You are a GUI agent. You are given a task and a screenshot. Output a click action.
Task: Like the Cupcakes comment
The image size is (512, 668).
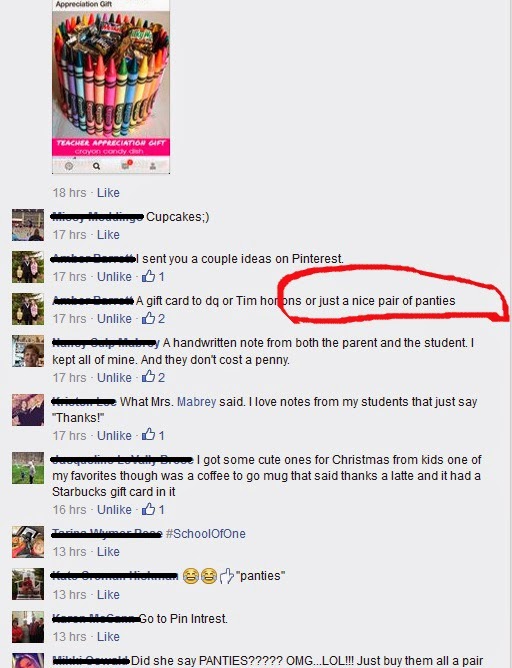tap(108, 235)
